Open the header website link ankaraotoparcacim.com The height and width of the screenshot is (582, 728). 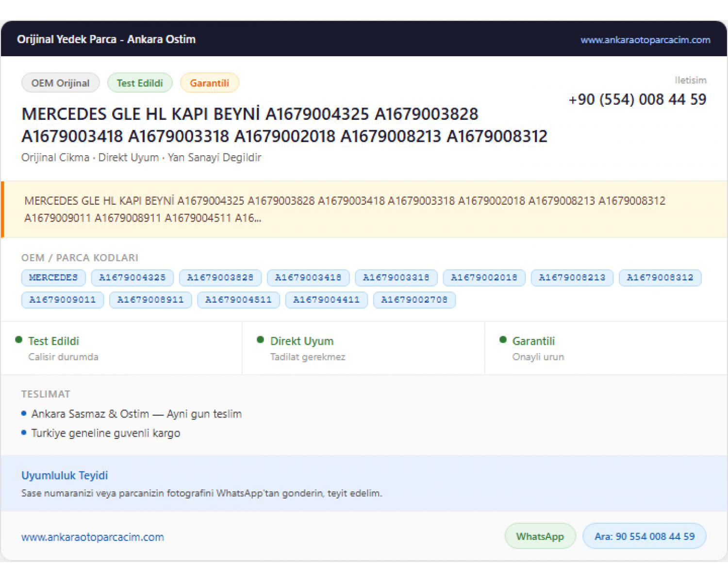click(x=645, y=40)
